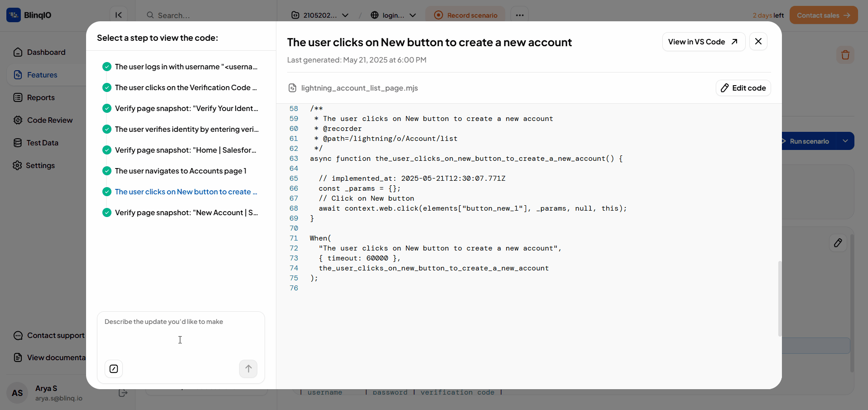
Task: Expand the Run scenario dropdown arrow
Action: point(845,141)
